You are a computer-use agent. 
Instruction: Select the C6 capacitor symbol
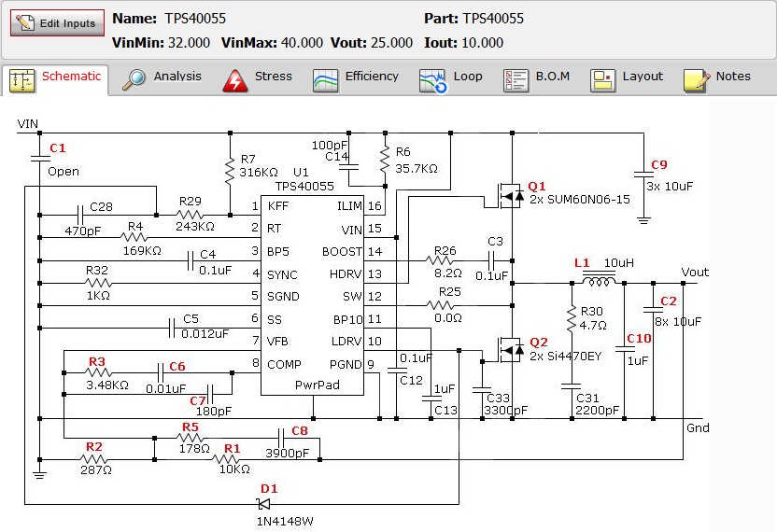161,372
